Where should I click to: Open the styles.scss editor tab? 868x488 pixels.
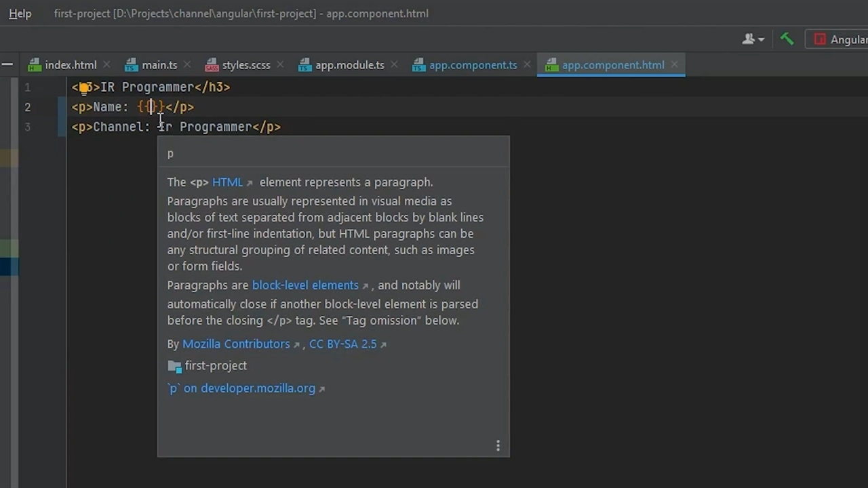tap(245, 65)
